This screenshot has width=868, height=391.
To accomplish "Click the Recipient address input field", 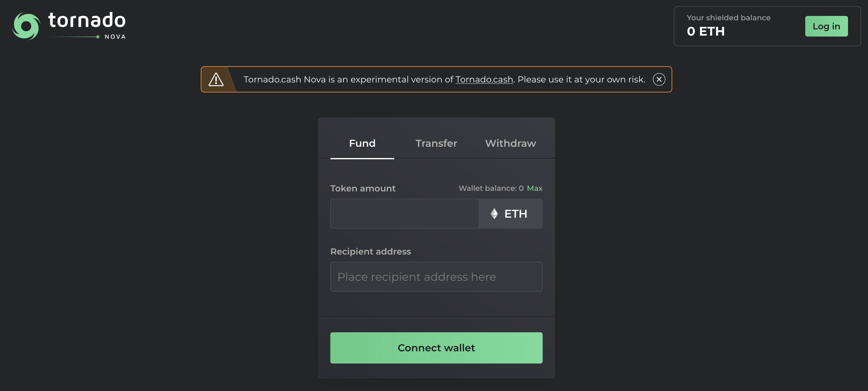I will (436, 277).
